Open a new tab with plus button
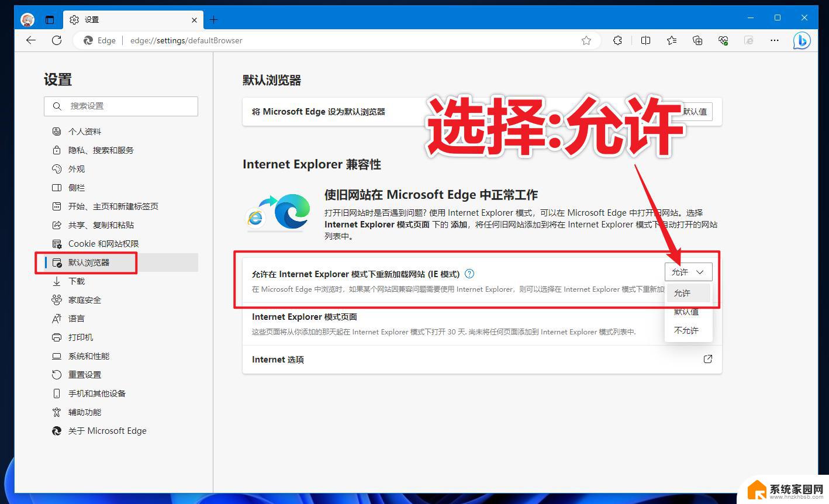 click(x=213, y=20)
